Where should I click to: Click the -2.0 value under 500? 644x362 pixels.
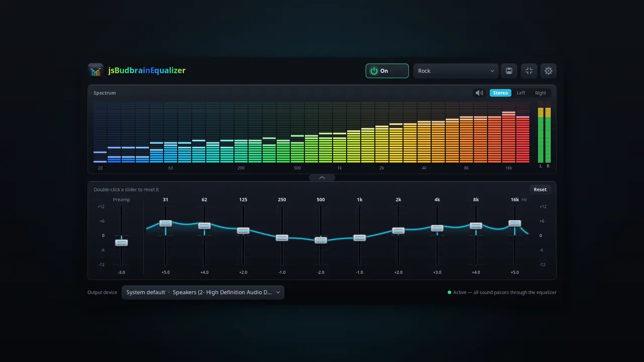[320, 272]
